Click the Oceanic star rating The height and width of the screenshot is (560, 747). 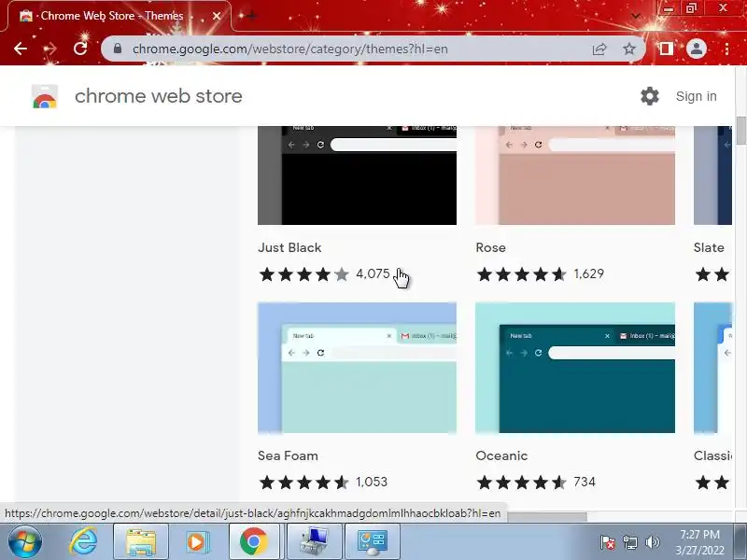[521, 483]
